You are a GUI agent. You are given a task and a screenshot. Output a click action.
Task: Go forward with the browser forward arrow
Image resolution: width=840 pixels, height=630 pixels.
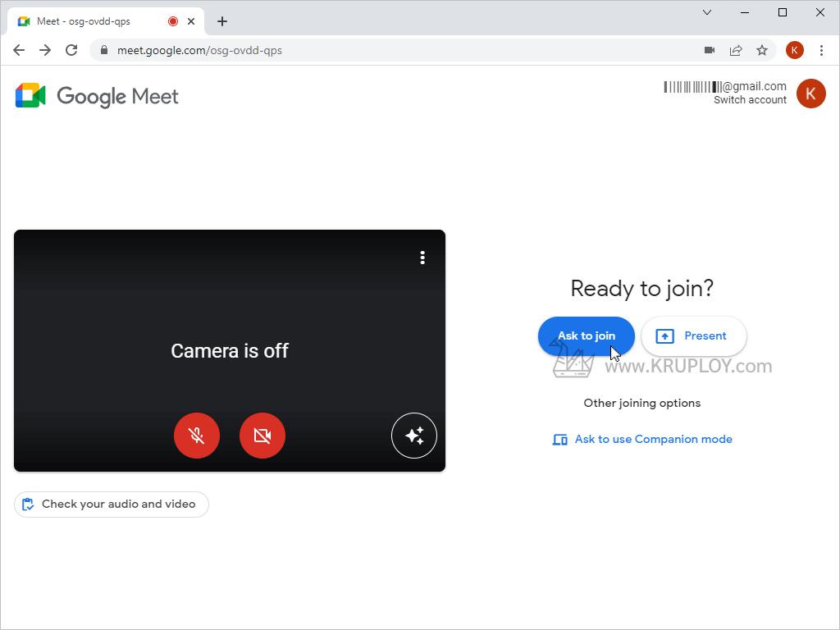[45, 50]
